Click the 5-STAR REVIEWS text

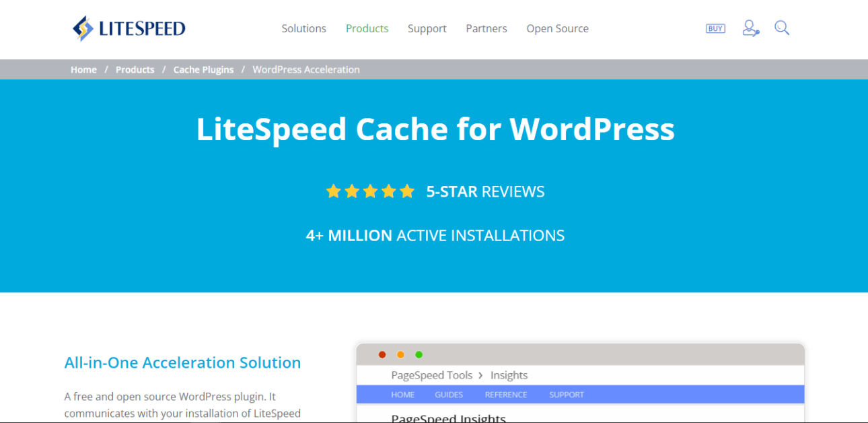tap(485, 191)
